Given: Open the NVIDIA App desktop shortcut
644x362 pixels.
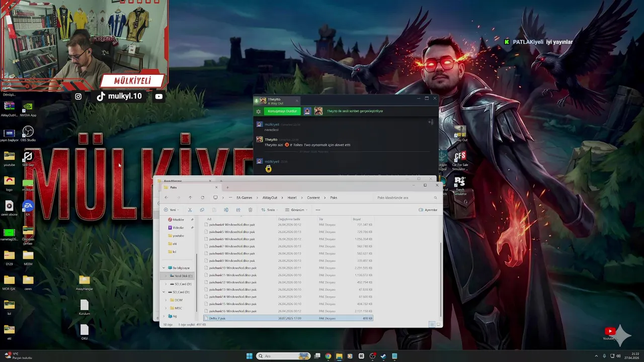Looking at the screenshot, I should coord(28,109).
